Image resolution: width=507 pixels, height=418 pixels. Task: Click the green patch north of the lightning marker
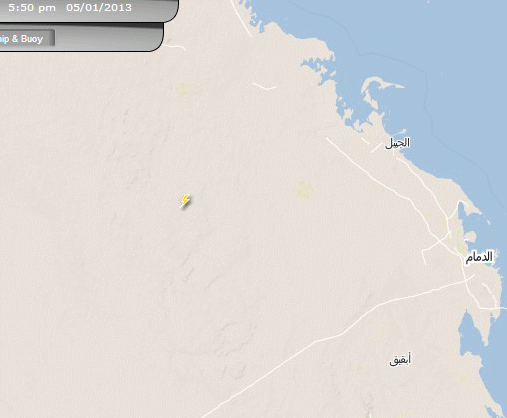(183, 89)
